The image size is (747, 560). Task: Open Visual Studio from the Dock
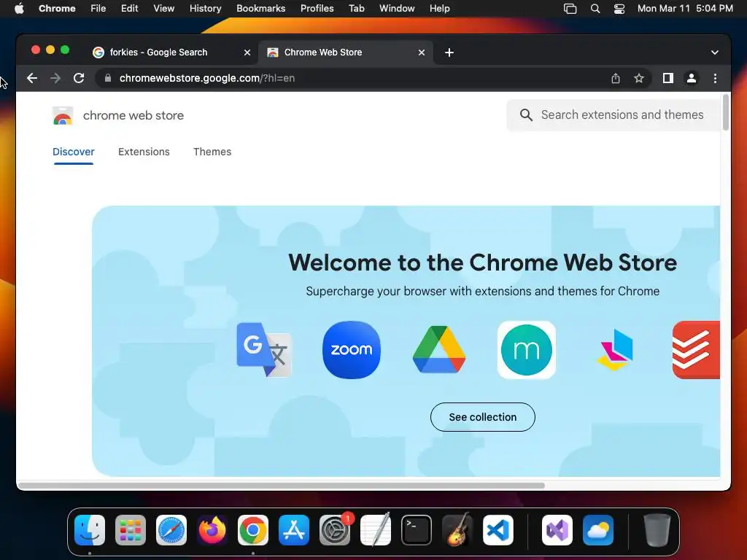557,530
